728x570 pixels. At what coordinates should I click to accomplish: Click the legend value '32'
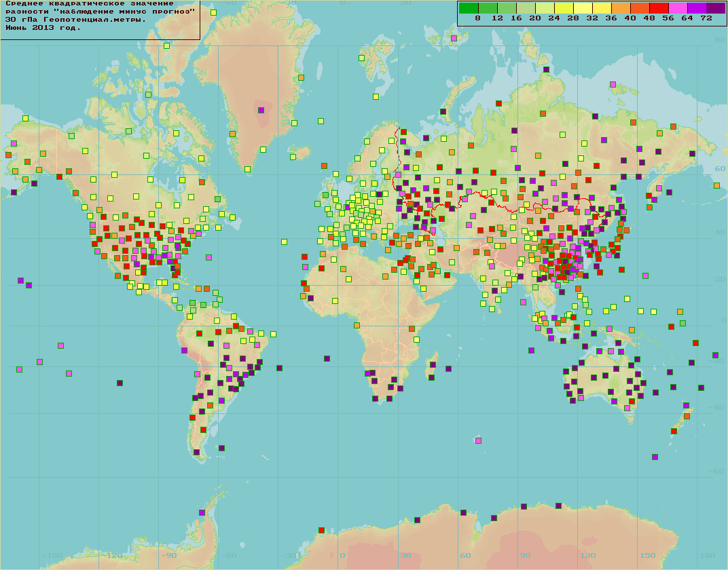point(592,18)
